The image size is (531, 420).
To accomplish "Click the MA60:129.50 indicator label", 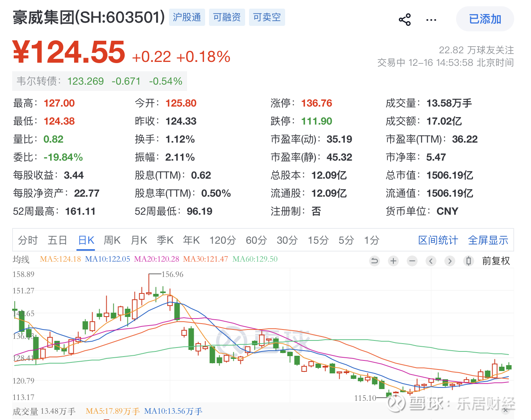I will tap(255, 259).
